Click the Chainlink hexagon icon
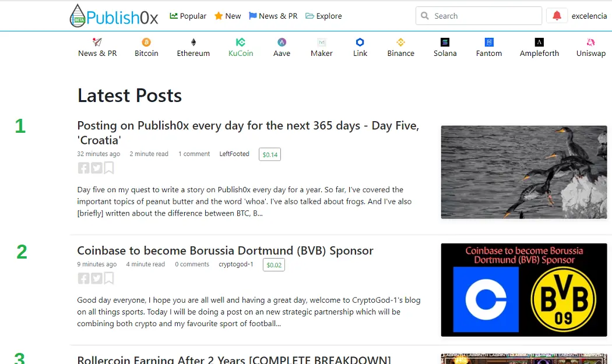The image size is (612, 364). click(x=360, y=42)
